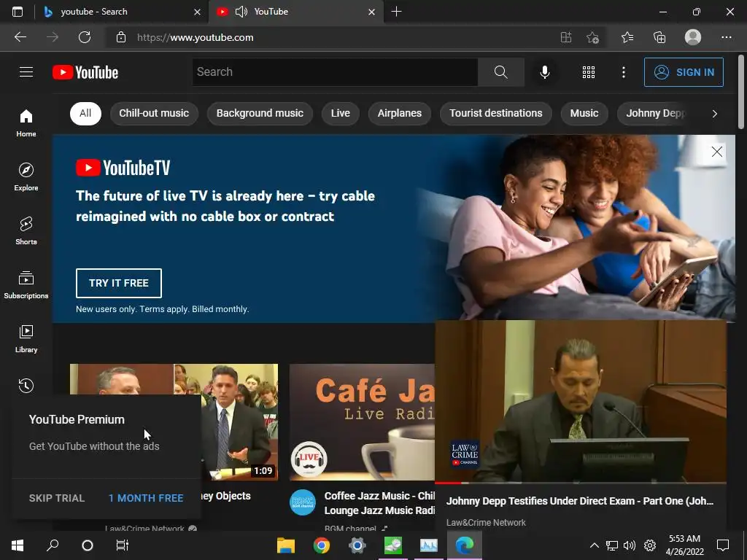Click the search magnifier button
Image resolution: width=747 pixels, height=560 pixels.
[500, 72]
